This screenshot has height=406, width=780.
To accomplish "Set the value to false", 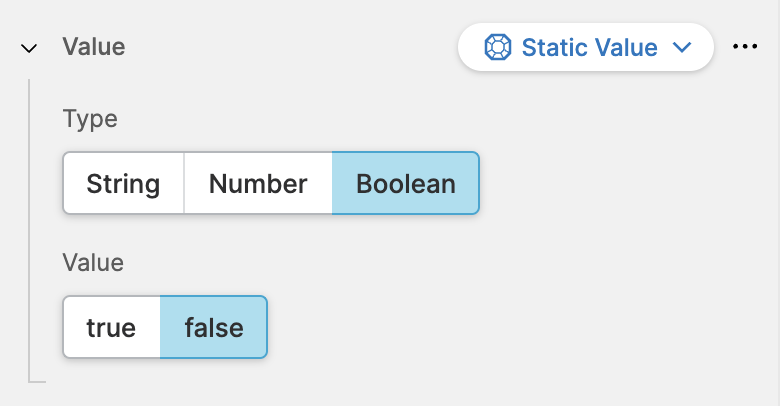I will pos(214,327).
